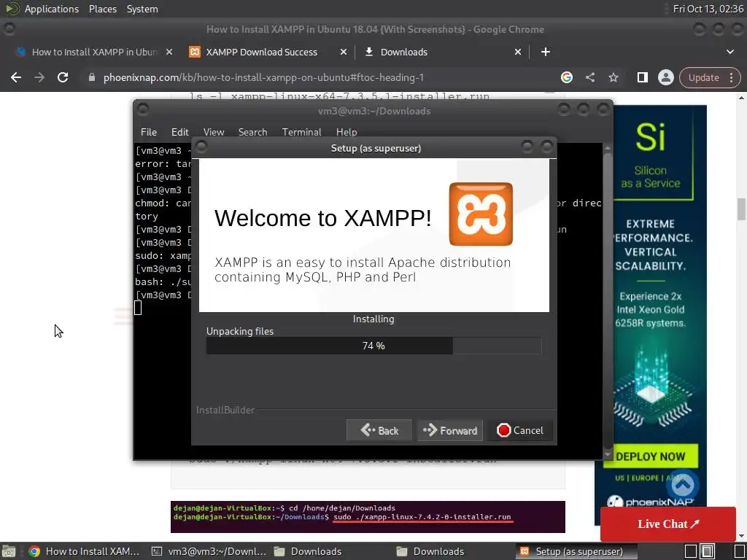Open the Places menu
The height and width of the screenshot is (560, 747).
[x=102, y=9]
